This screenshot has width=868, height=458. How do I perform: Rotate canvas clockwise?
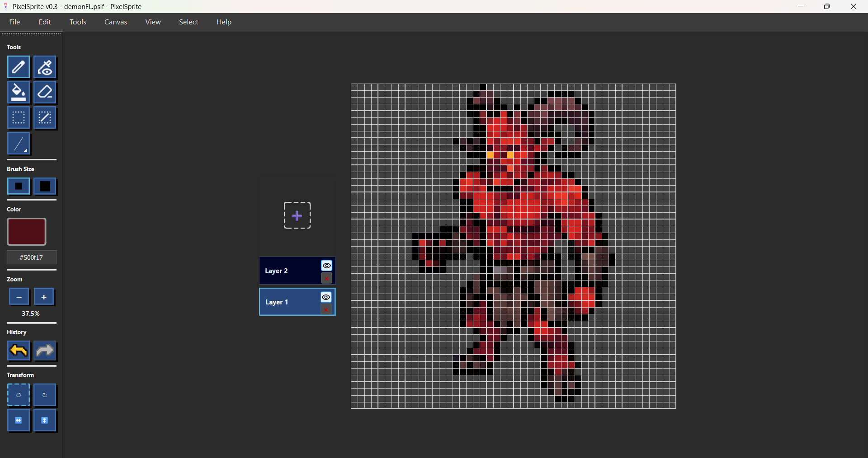coord(45,395)
